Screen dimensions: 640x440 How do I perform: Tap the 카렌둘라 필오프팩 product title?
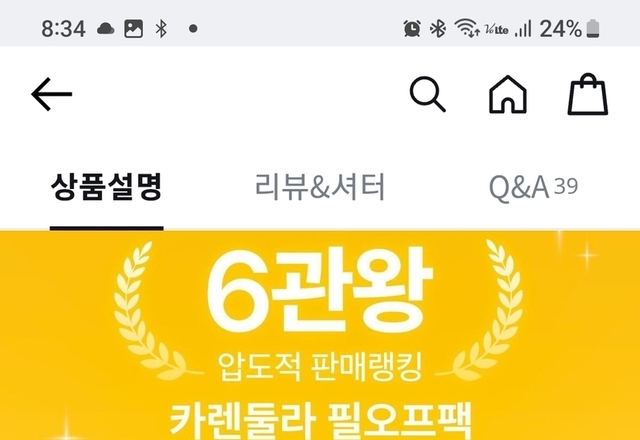pos(321,421)
